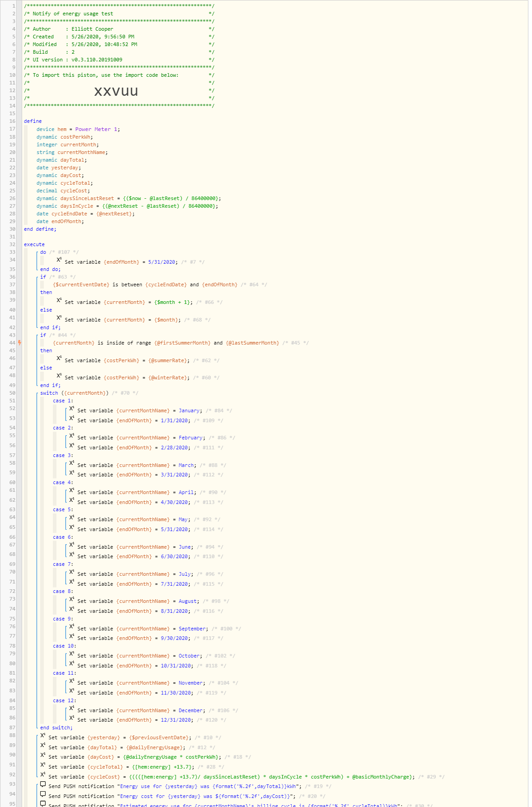Viewport: 532px width, 807px height.
Task: Click the variable icon for currentMonthName = May
Action: tap(72, 517)
